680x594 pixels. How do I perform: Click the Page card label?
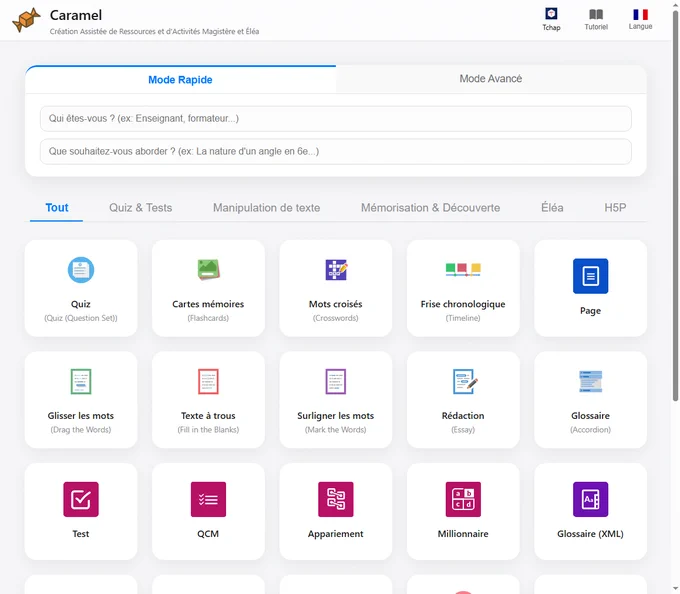(590, 310)
